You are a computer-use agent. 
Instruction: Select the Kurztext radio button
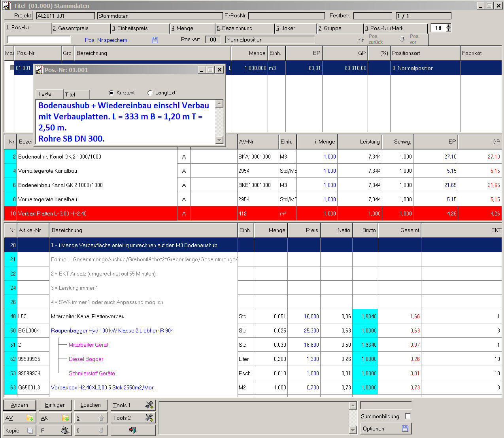(111, 93)
